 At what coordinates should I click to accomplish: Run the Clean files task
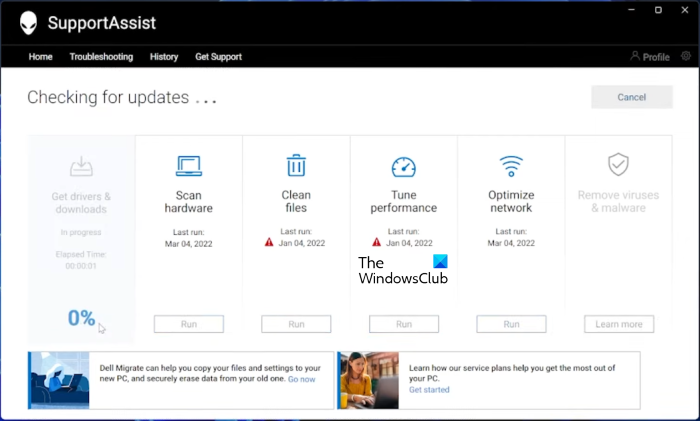[x=296, y=324]
